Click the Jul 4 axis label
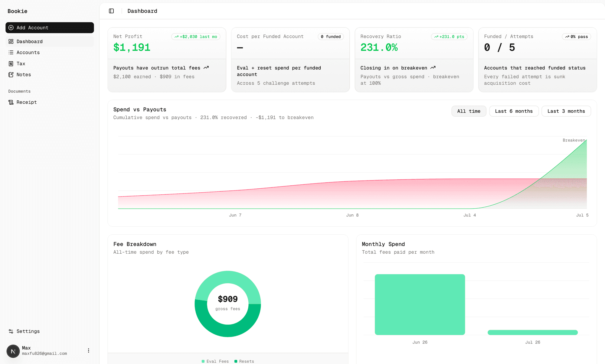Image resolution: width=605 pixels, height=364 pixels. 469,215
